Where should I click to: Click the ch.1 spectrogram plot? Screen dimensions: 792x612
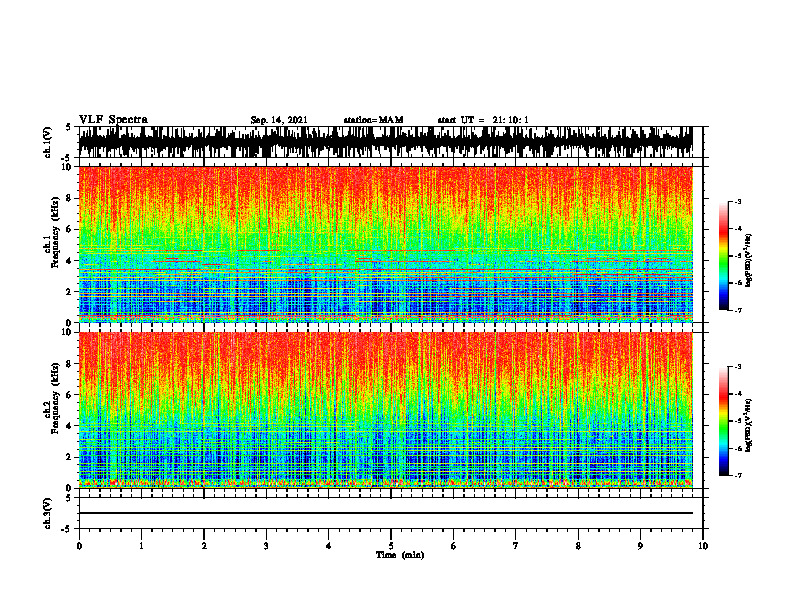point(385,244)
